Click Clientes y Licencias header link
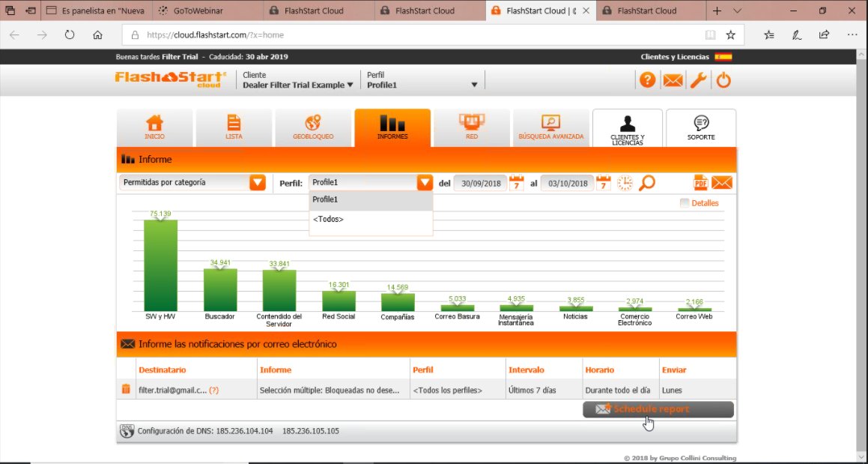 tap(675, 56)
